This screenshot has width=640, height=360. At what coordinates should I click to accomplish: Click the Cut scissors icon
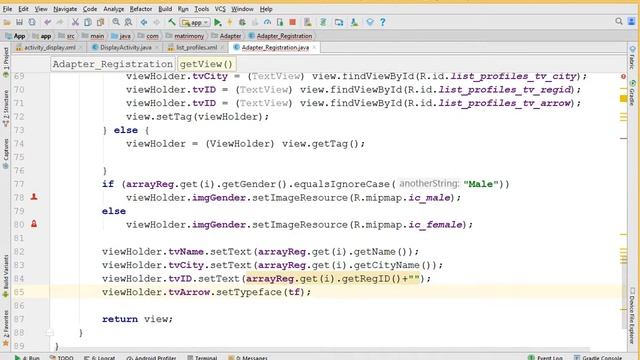click(x=75, y=22)
